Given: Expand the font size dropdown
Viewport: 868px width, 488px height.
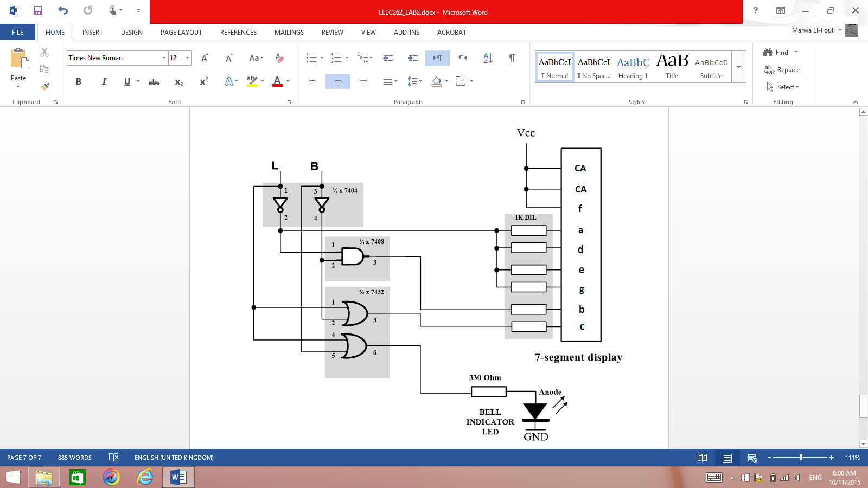Looking at the screenshot, I should click(x=187, y=57).
